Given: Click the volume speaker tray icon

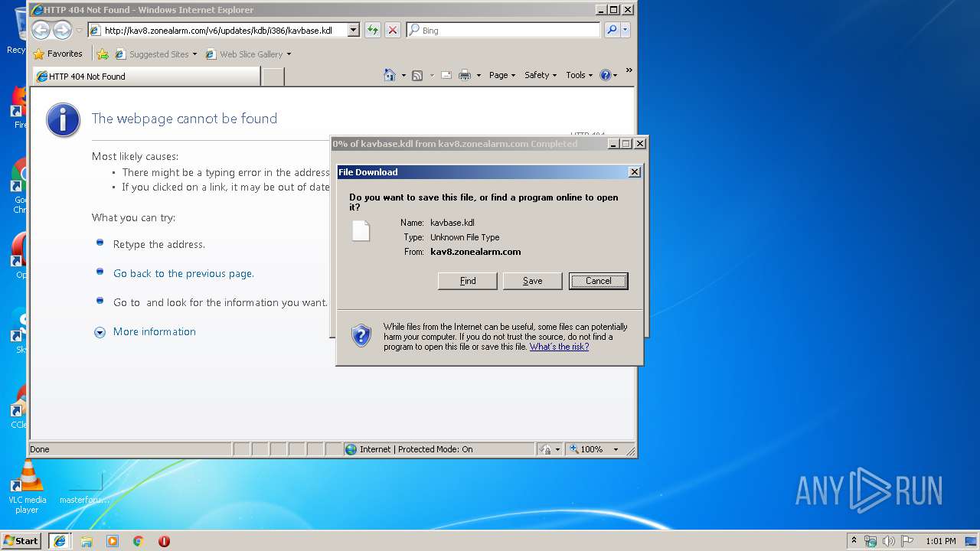Looking at the screenshot, I should (889, 541).
